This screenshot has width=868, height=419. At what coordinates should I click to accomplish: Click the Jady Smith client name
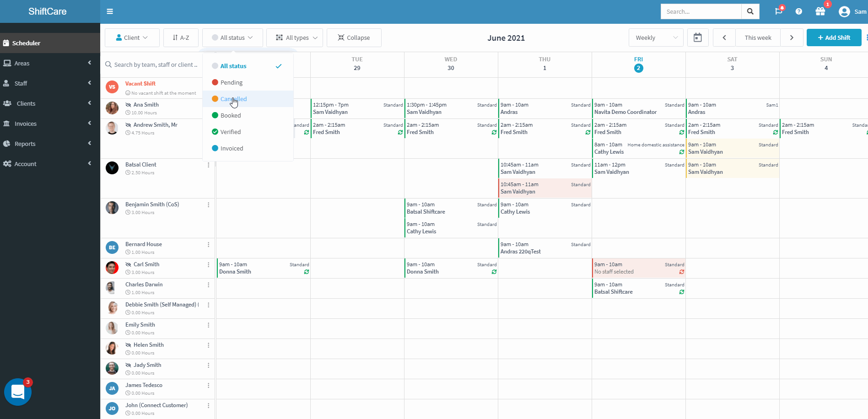tap(147, 365)
